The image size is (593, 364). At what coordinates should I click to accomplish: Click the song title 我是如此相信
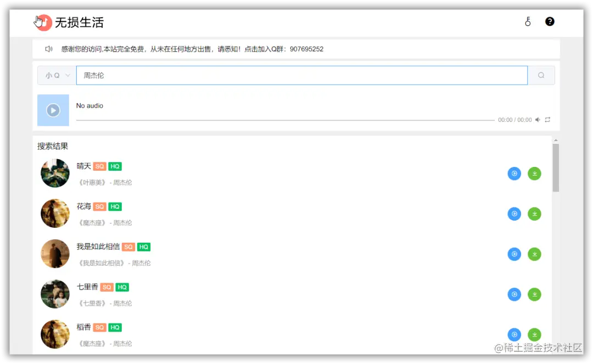point(98,247)
